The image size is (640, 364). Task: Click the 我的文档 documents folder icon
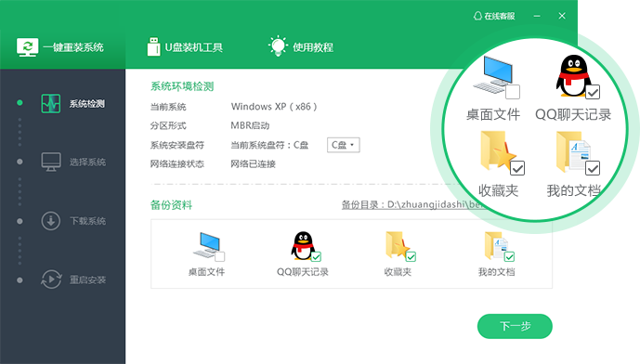[x=495, y=245]
